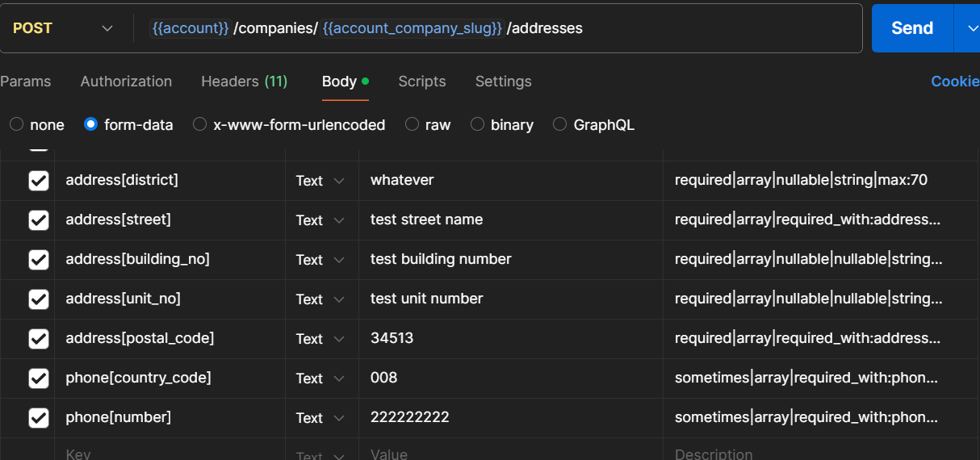Viewport: 980px width, 460px height.
Task: Go to the Settings tab
Action: (x=503, y=82)
